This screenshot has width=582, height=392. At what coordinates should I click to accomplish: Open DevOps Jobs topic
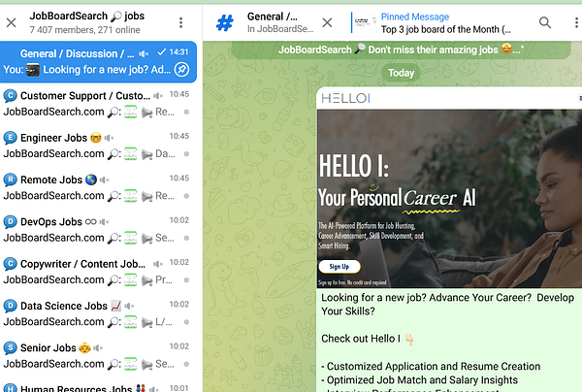(x=98, y=229)
